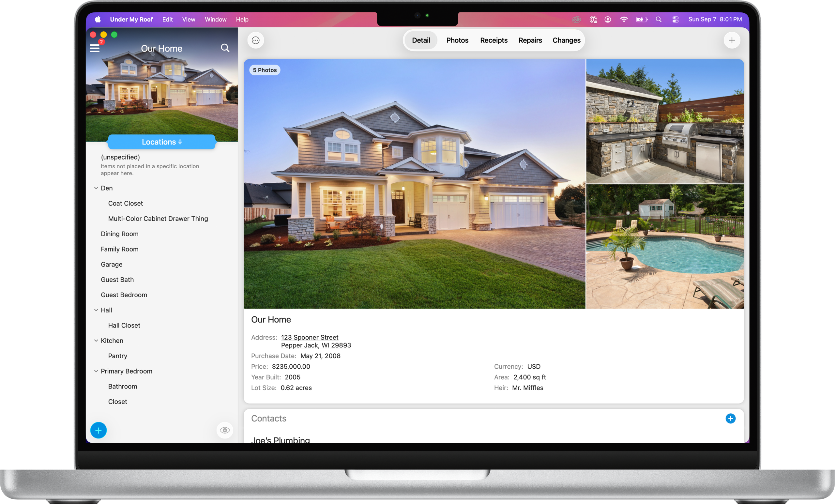Open the ellipsis more-options button

[255, 40]
